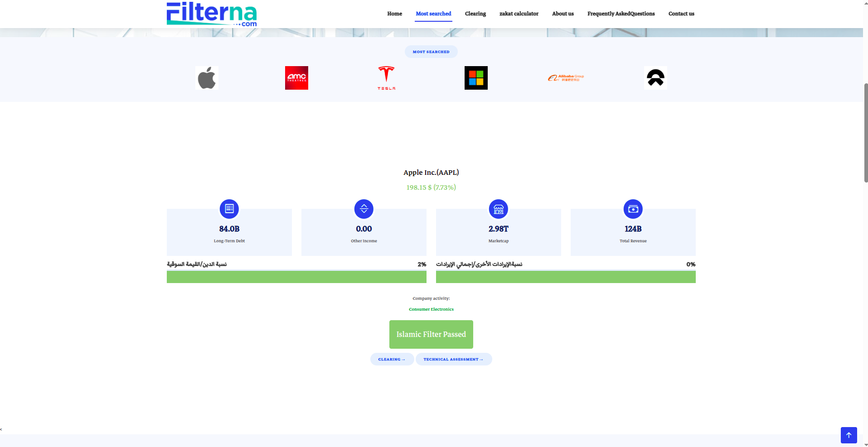The height and width of the screenshot is (447, 868).
Task: Click the Marketcap storefront icon
Action: pyautogui.click(x=499, y=209)
